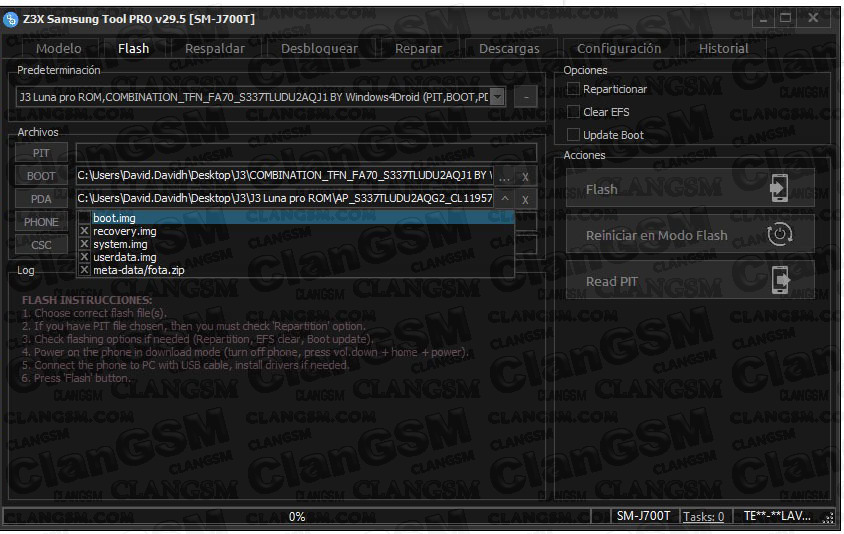Screen dimensions: 844x534
Task: Click Reiniciar en Modo Flash button
Action: click(x=690, y=235)
